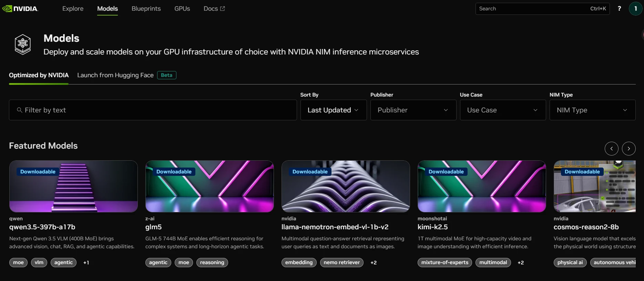Open the kimi-k2.5 model link
The width and height of the screenshot is (644, 281).
point(432,227)
